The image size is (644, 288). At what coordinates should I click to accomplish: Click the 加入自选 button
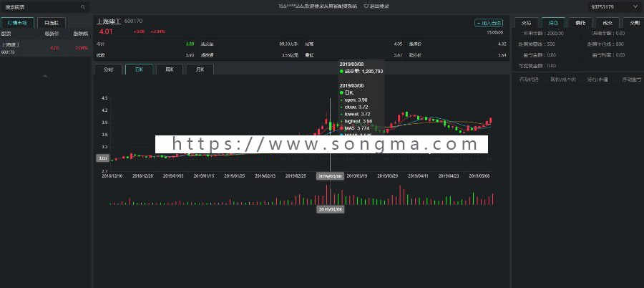488,23
